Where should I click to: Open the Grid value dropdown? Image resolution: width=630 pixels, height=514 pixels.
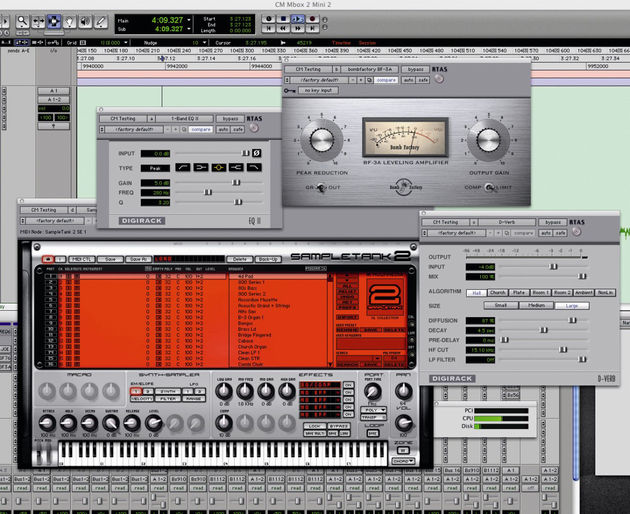[126, 43]
